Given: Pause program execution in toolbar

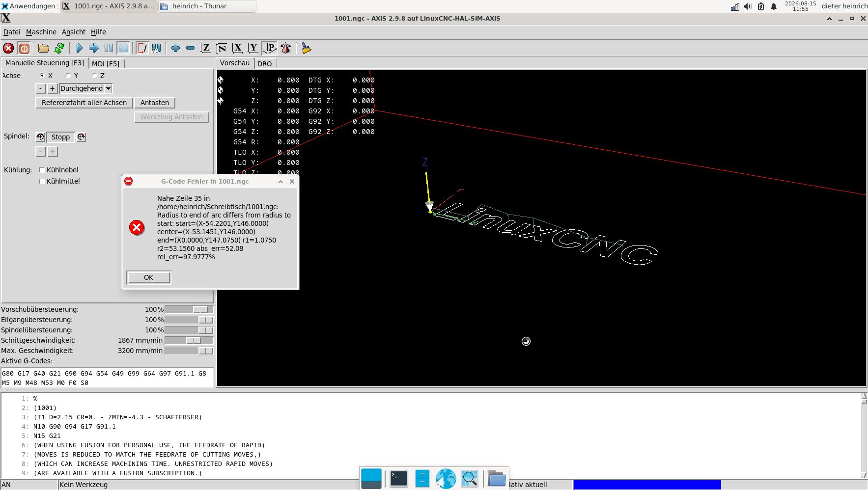Looking at the screenshot, I should (109, 48).
